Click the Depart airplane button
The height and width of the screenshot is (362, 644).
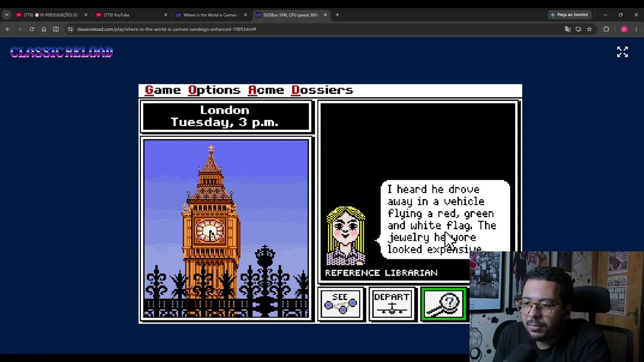392,304
